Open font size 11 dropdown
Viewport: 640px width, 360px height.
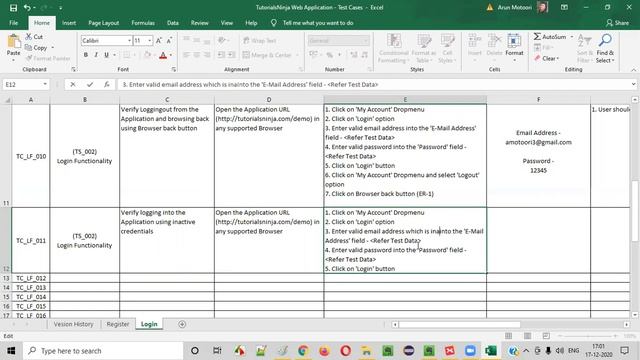point(150,40)
